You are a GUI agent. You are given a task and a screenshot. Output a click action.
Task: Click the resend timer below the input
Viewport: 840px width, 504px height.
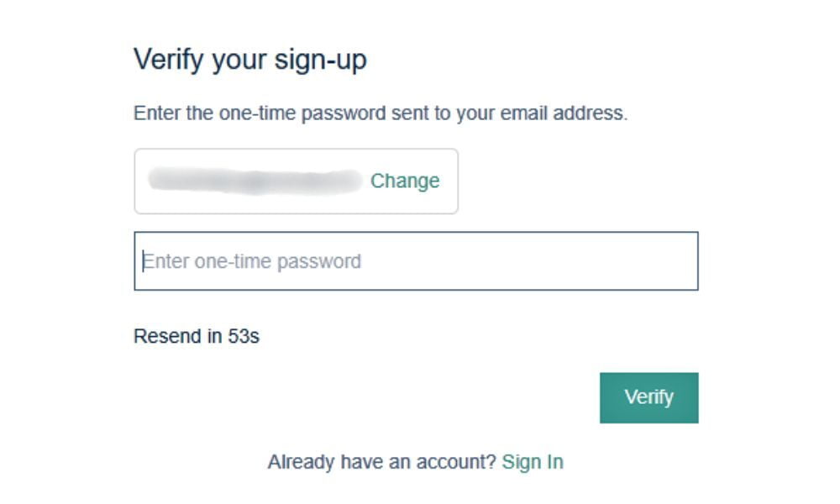[x=197, y=337]
